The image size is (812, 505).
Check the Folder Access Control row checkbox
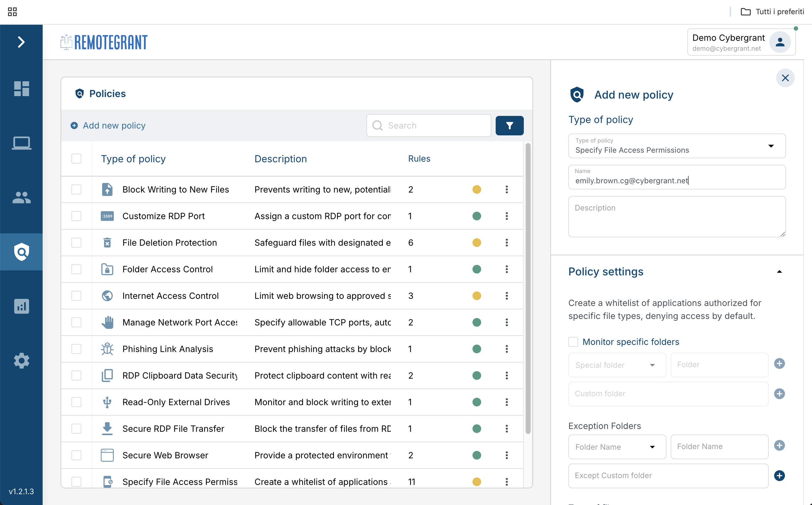click(76, 269)
